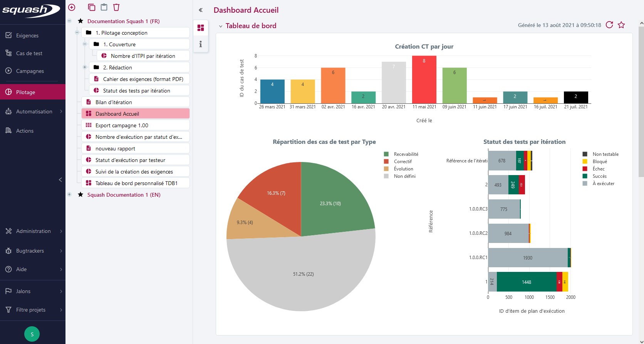Expand Squash Documentation 1 (EN) project
The width and height of the screenshot is (644, 344).
click(69, 195)
